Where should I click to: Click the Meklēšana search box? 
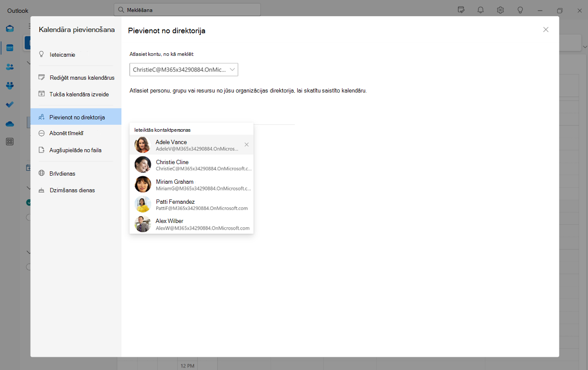coord(187,10)
